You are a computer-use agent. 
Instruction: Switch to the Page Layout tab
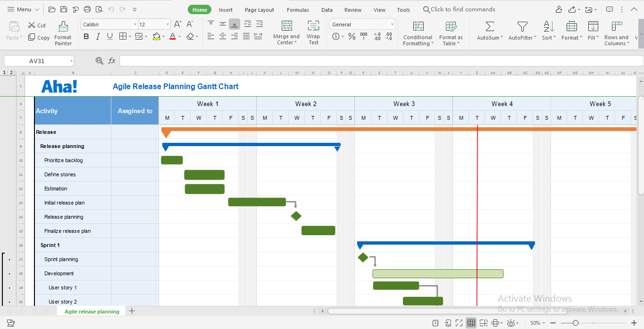259,10
